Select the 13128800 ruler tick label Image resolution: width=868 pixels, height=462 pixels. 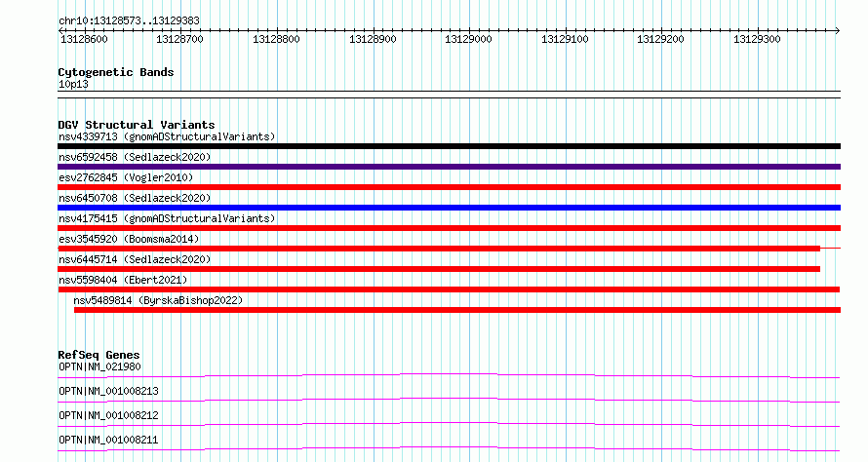tap(276, 39)
